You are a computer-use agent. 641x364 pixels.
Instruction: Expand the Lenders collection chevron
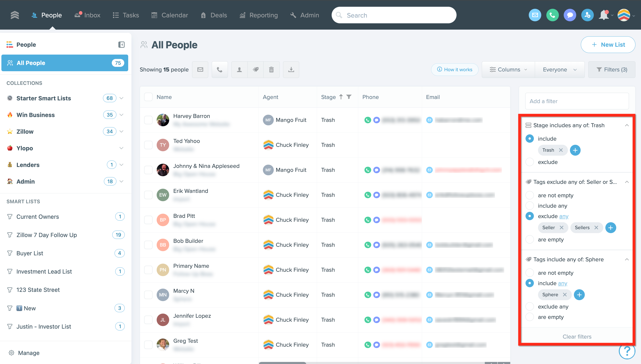point(121,165)
